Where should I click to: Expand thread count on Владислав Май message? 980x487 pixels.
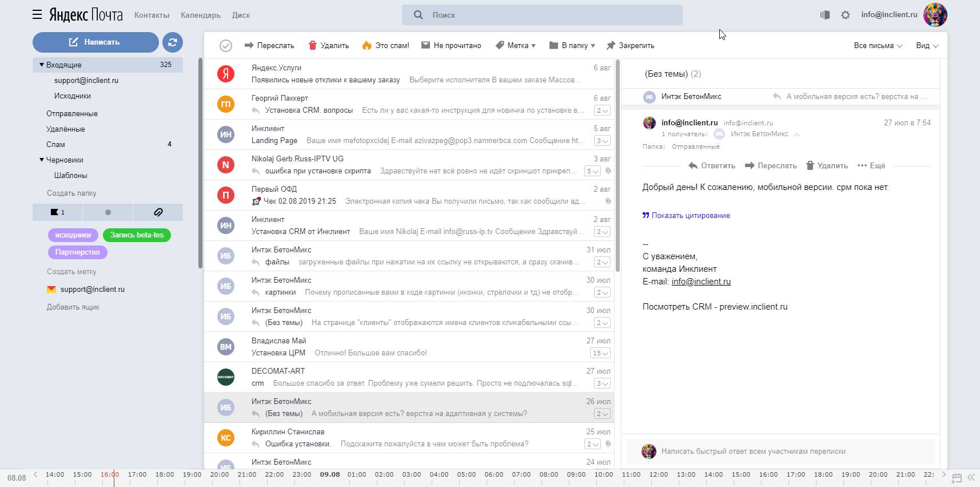click(x=600, y=353)
